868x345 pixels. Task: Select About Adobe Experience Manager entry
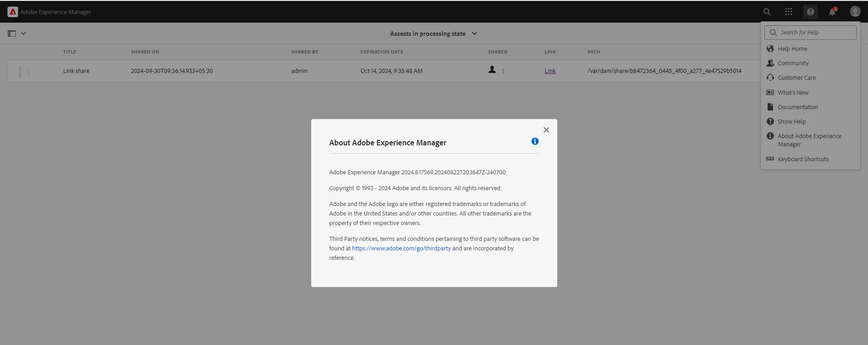[811, 140]
